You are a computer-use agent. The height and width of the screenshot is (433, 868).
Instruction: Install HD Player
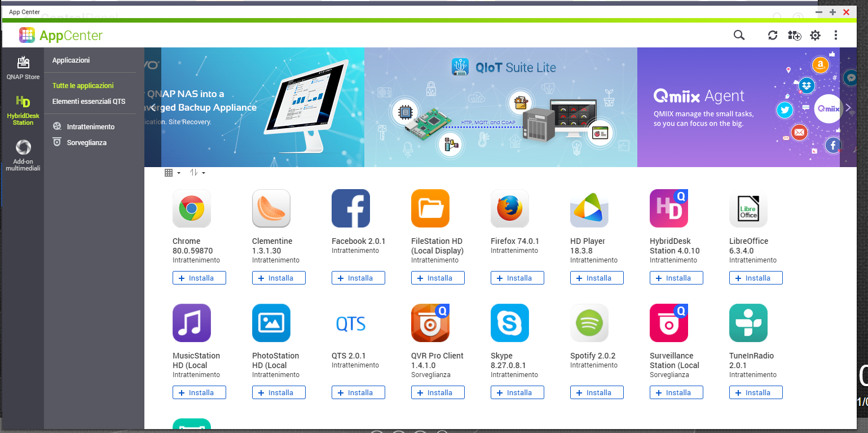point(597,278)
